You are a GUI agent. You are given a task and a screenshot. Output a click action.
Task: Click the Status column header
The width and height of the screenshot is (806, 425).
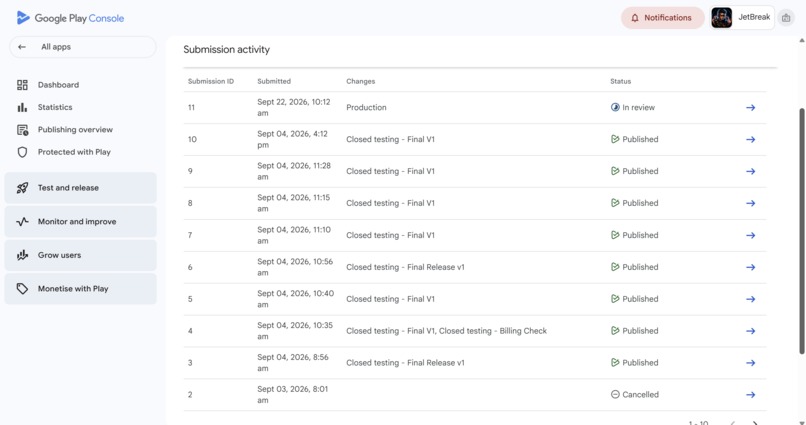[620, 81]
